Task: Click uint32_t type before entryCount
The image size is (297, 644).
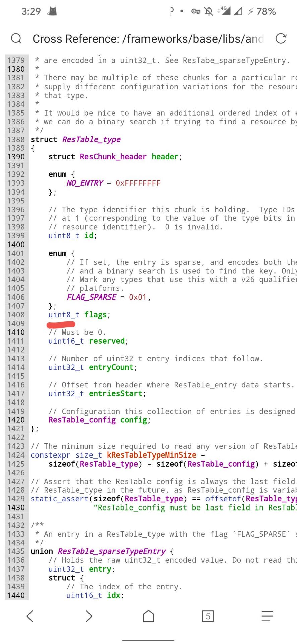Action: [x=66, y=367]
